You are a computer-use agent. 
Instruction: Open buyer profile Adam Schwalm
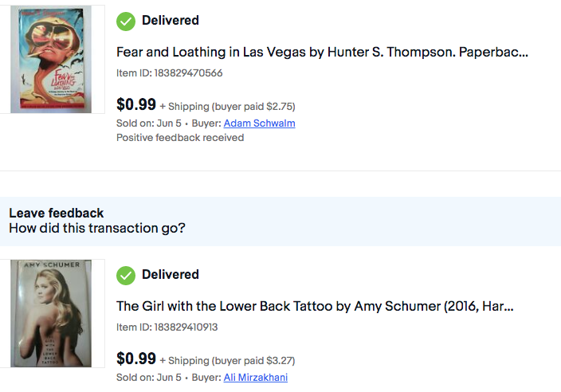[260, 123]
